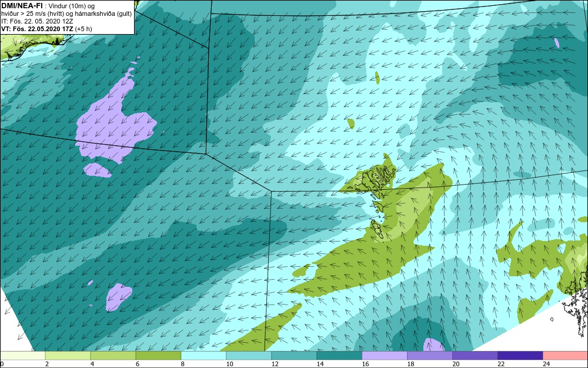Click the pale yellow 0–2 m/s legend swatch
Screen dimensions: 588x368
(x=22, y=356)
